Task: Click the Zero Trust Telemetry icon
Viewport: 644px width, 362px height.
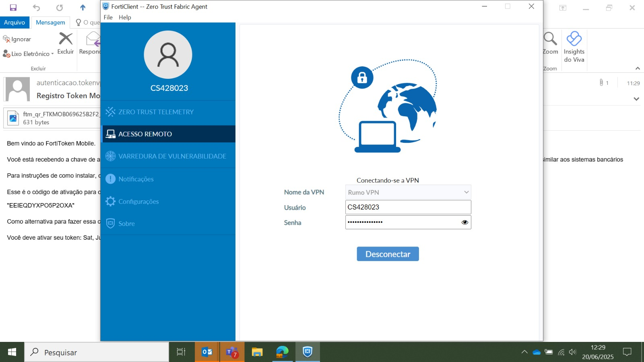Action: [110, 112]
